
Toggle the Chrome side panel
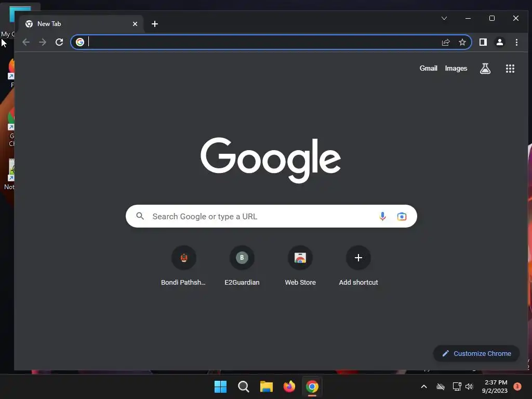tap(483, 42)
